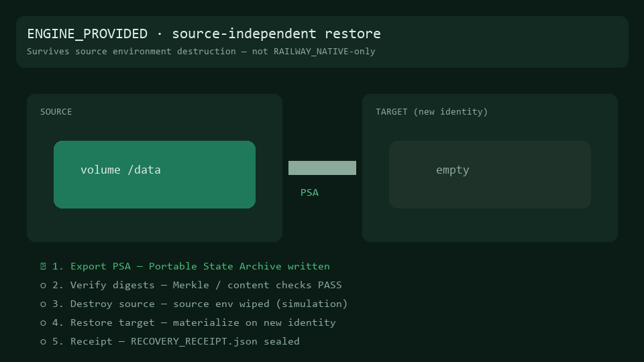The height and width of the screenshot is (362, 644).
Task: Click the SOURCE panel label
Action: [56, 112]
